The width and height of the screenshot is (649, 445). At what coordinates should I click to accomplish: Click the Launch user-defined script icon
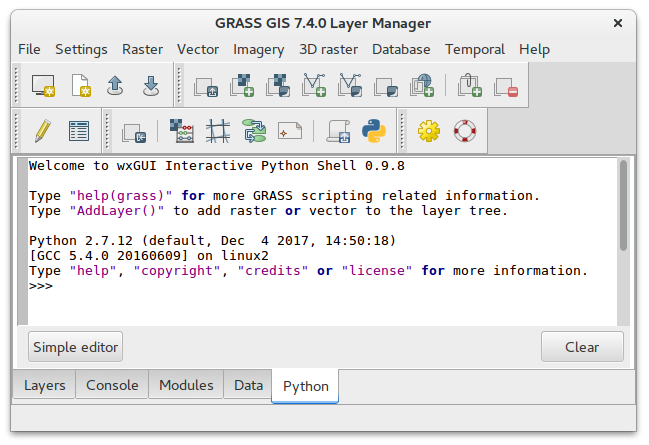[338, 131]
